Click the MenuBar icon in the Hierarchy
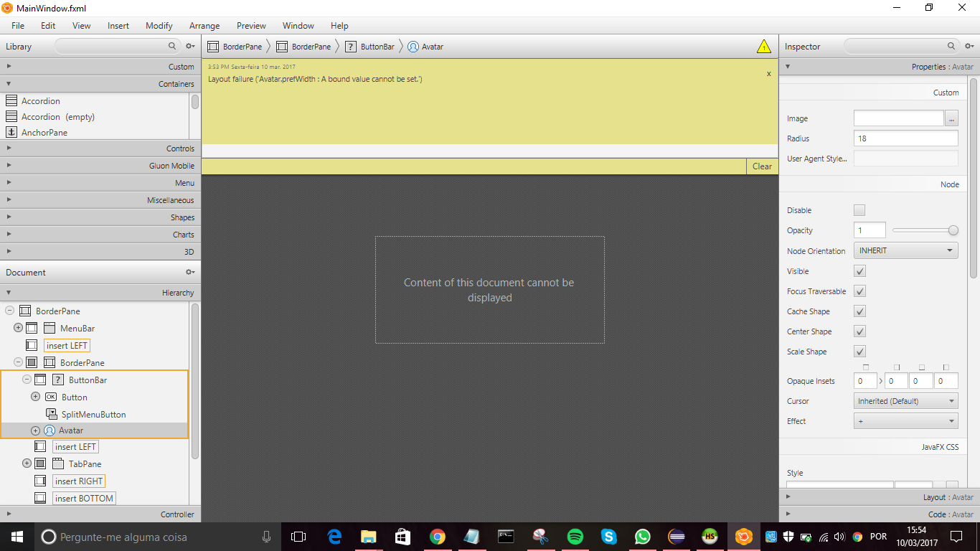 pos(50,328)
